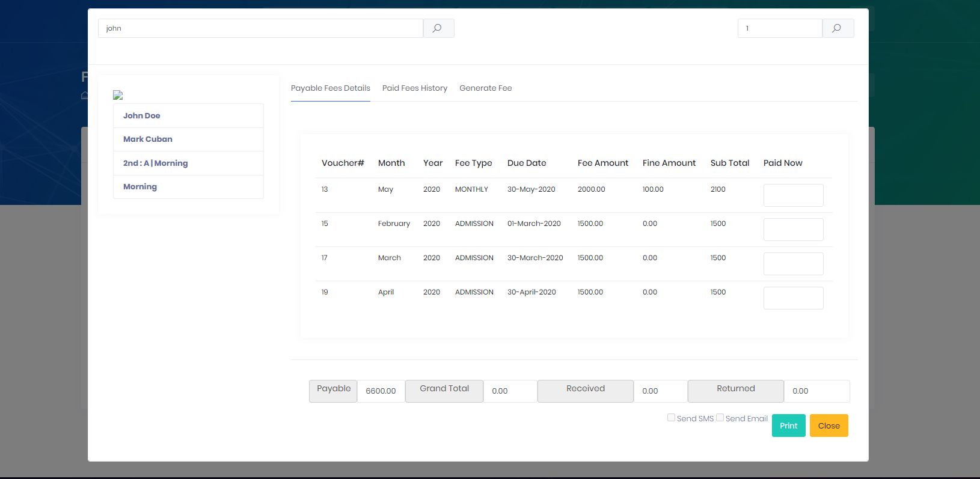Click fine amount 100.00
This screenshot has height=479, width=980.
tap(653, 189)
